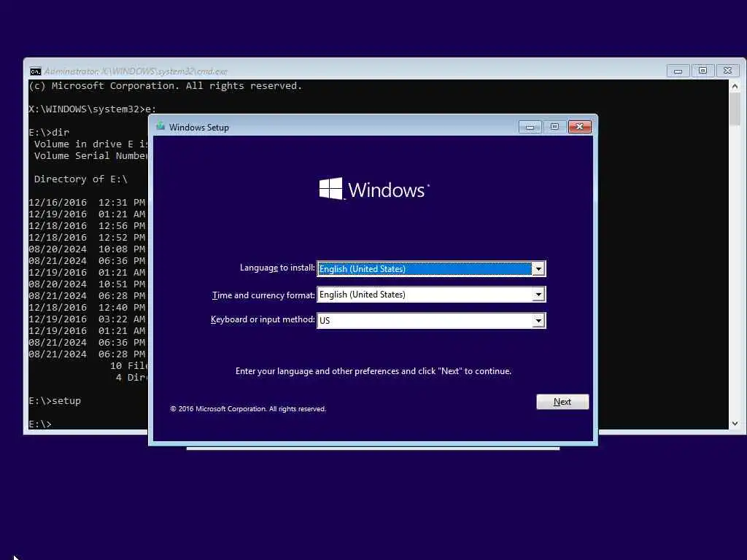Maximize the Administrator cmd.exe window

click(x=703, y=71)
